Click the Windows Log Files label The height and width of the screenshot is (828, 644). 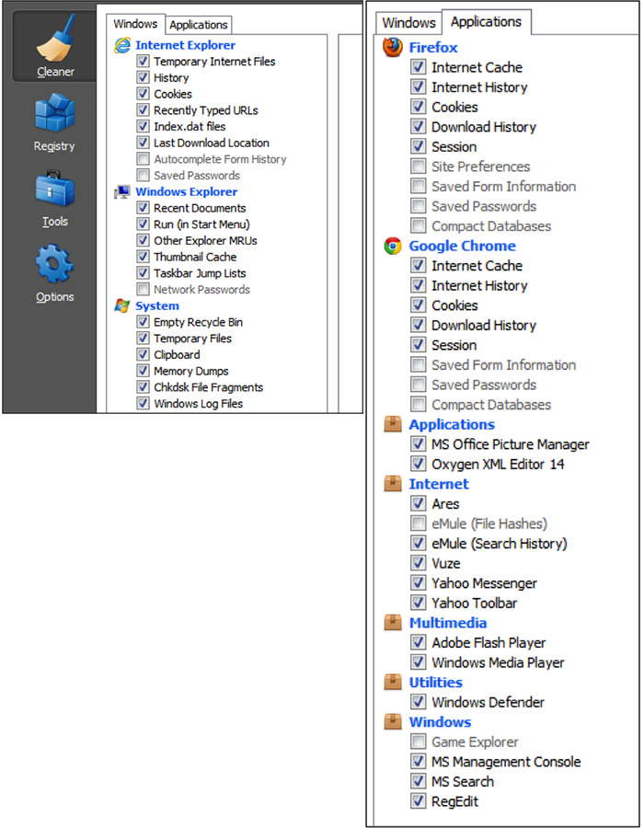click(199, 404)
